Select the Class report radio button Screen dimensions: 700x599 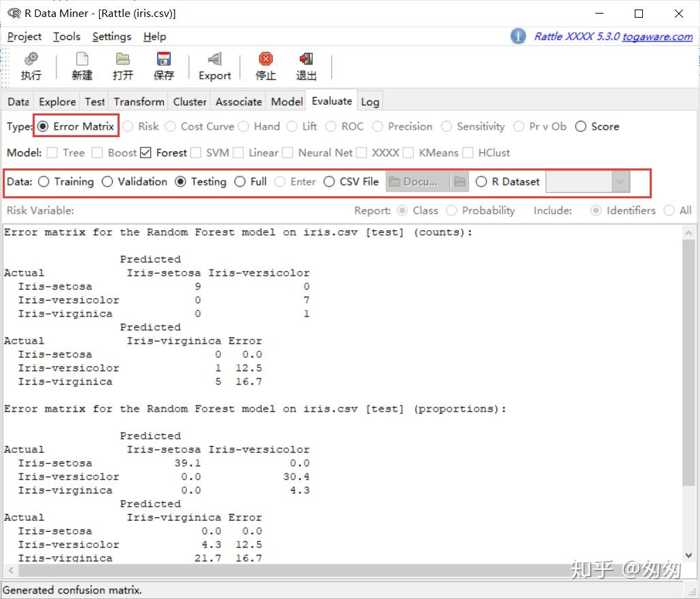tap(402, 211)
